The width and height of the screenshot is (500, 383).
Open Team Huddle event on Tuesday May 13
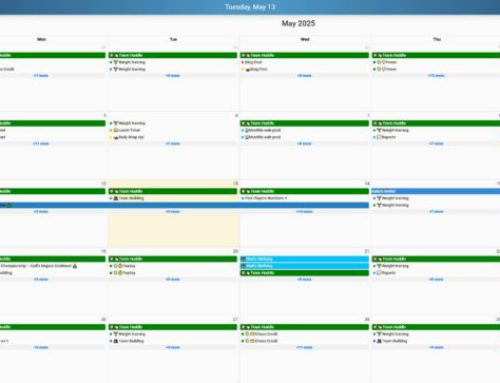[x=173, y=191]
